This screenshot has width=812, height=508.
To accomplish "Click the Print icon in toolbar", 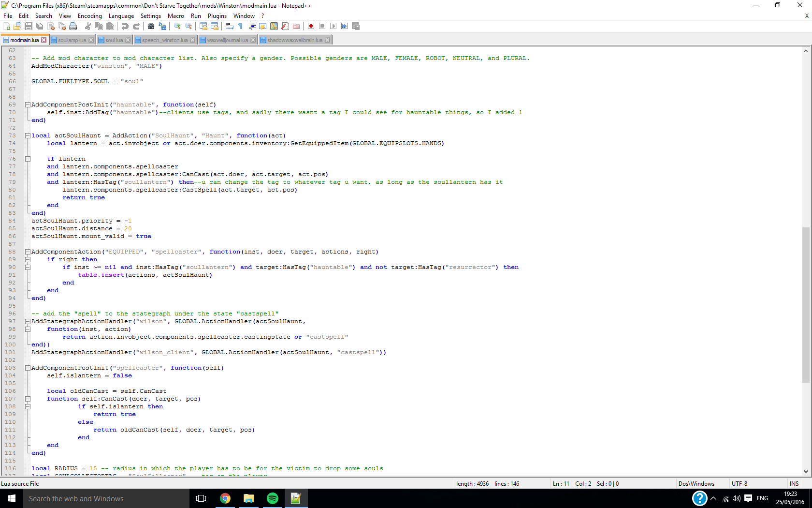I will pos(73,26).
